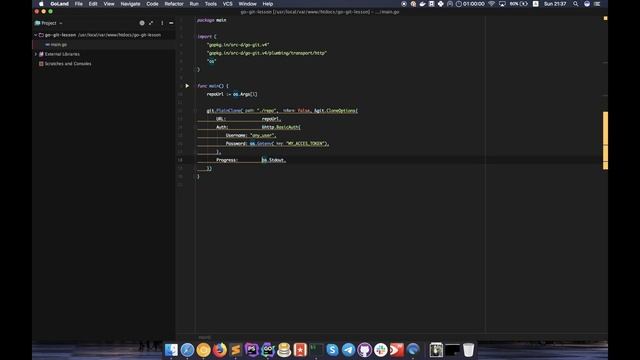
Task: Open Finder from the dock
Action: coord(171,350)
